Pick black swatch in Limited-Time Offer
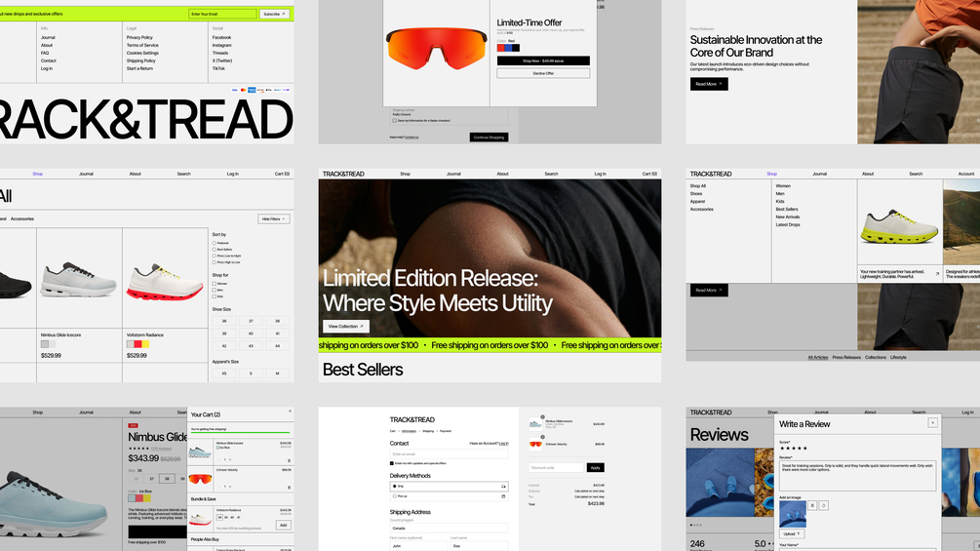Screen dimensions: 980x551 (516, 48)
